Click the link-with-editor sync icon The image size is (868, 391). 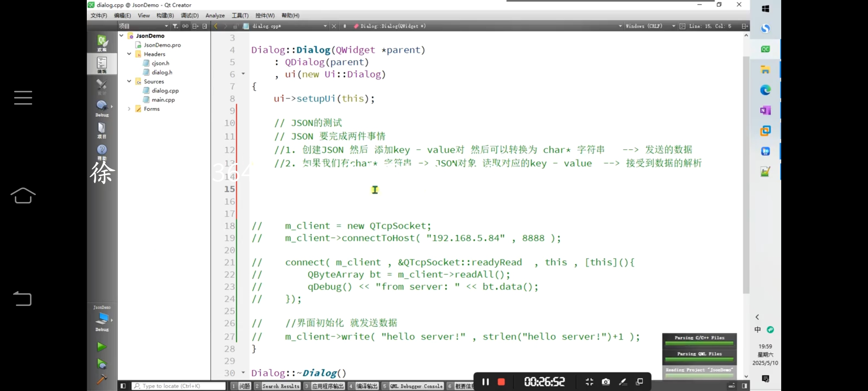pos(185,26)
